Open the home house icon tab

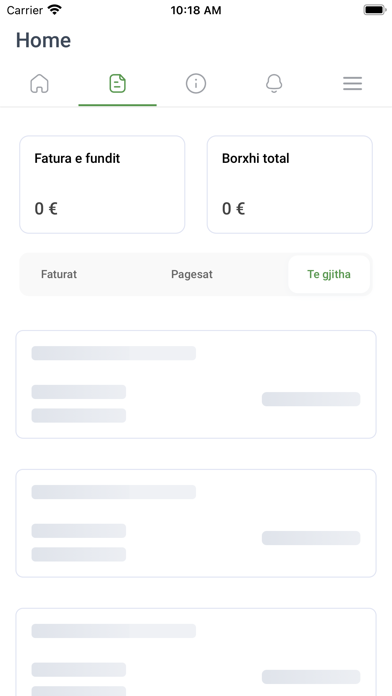pyautogui.click(x=39, y=83)
